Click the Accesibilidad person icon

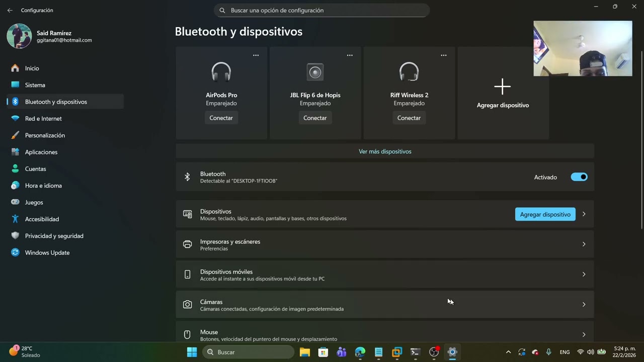click(15, 219)
